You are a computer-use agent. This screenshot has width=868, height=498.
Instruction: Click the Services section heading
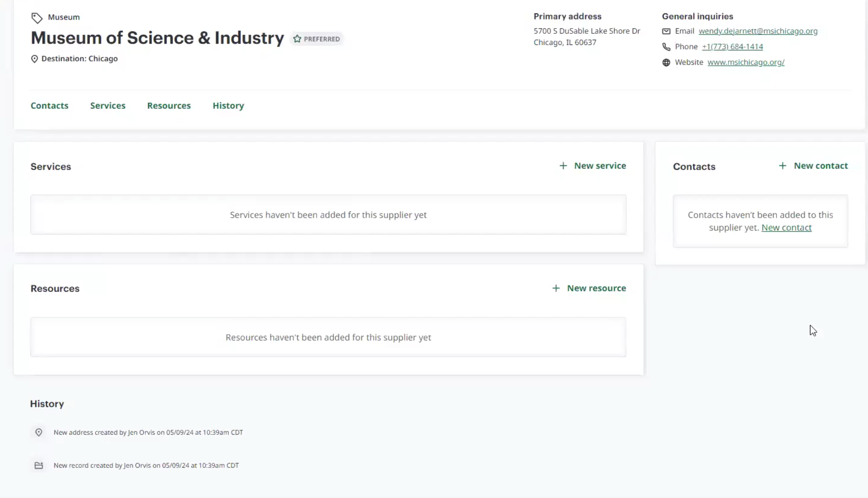coord(51,167)
